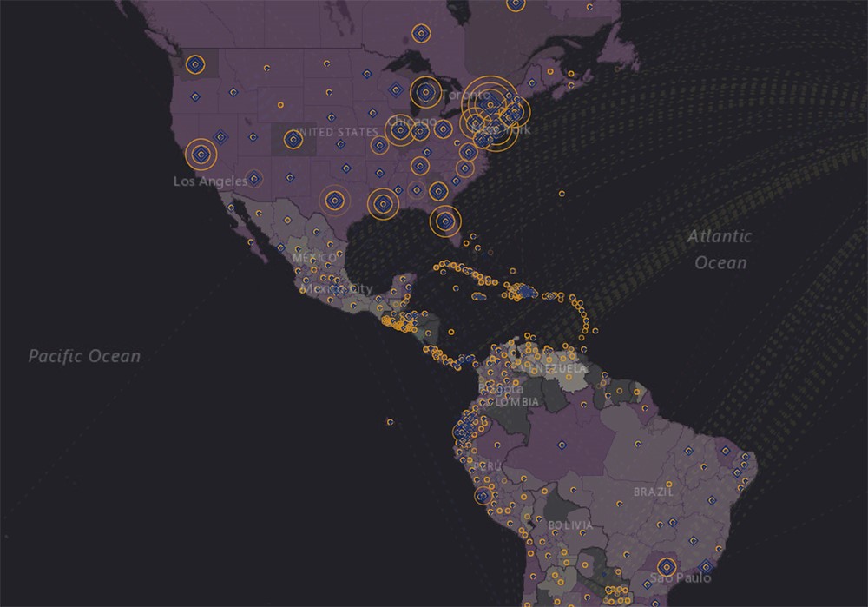Select the Houston marker on Gulf coast

(x=383, y=203)
